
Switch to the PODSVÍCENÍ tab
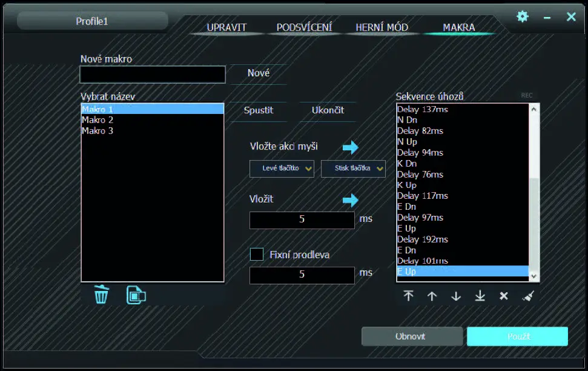click(304, 27)
